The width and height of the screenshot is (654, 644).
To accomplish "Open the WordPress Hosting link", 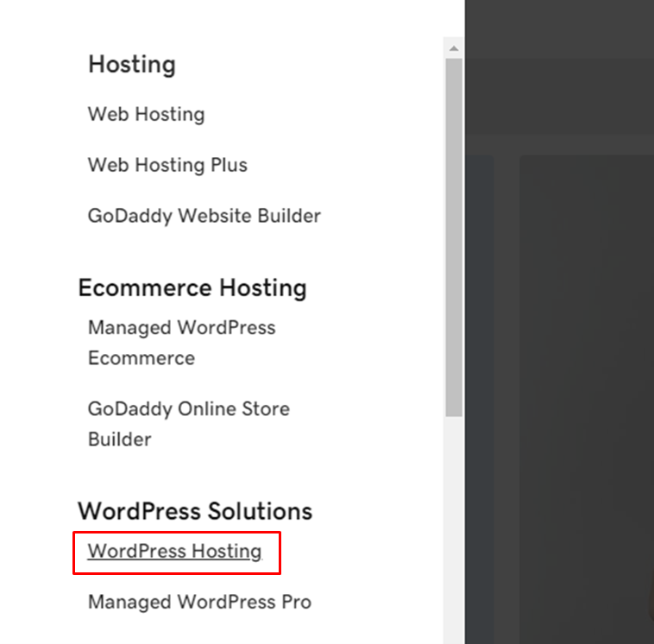I will [x=175, y=552].
